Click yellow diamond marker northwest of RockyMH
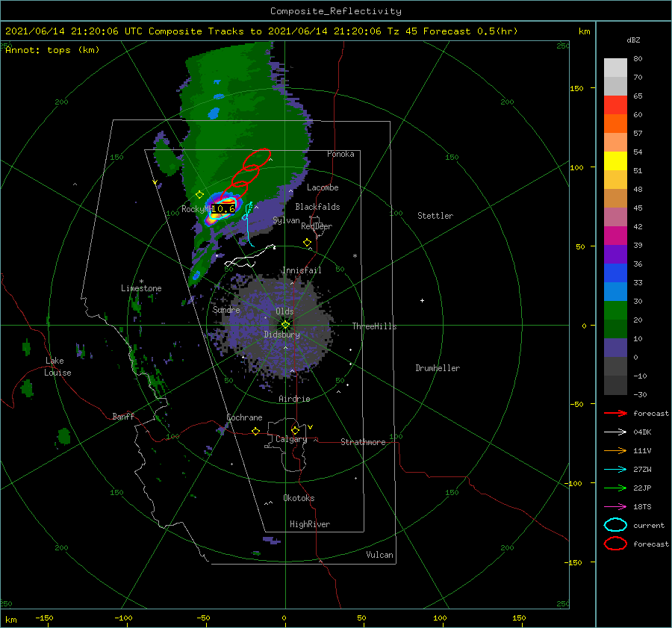 (x=199, y=195)
